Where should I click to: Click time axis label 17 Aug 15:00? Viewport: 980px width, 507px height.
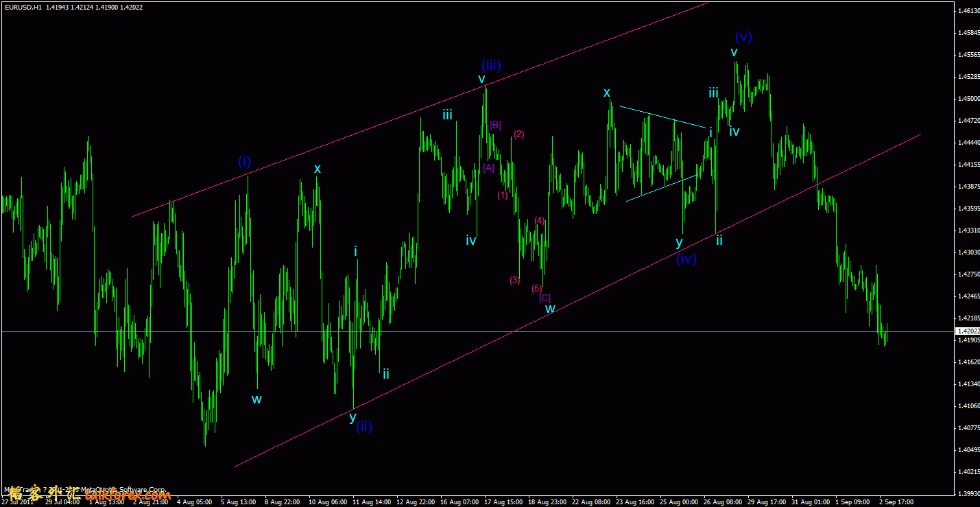point(503,502)
